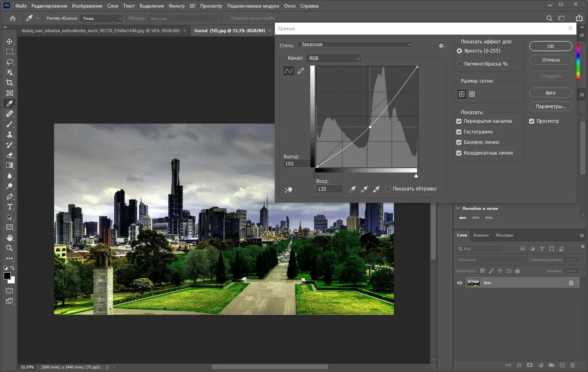
Task: Pick the black point eyedropper
Action: 352,189
